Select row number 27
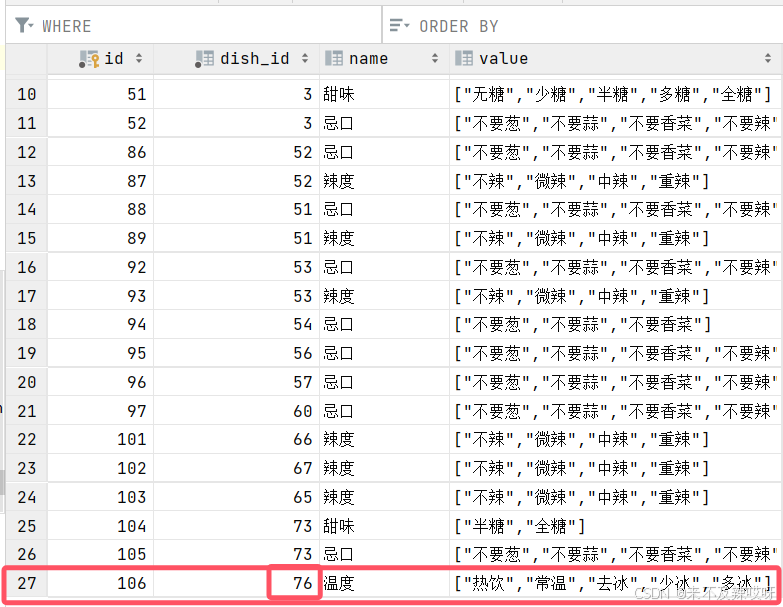783x607 pixels. pos(27,583)
